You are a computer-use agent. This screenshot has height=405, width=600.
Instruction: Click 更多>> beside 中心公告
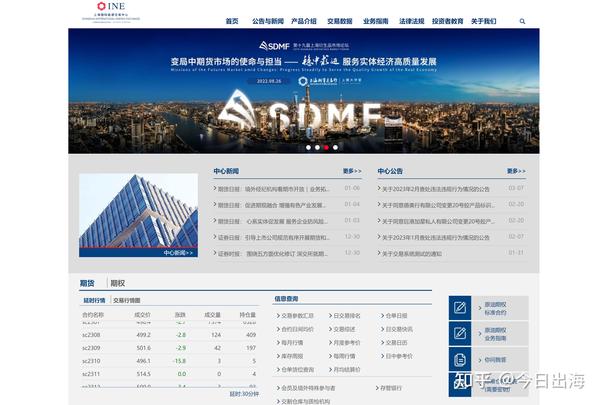[x=516, y=171]
